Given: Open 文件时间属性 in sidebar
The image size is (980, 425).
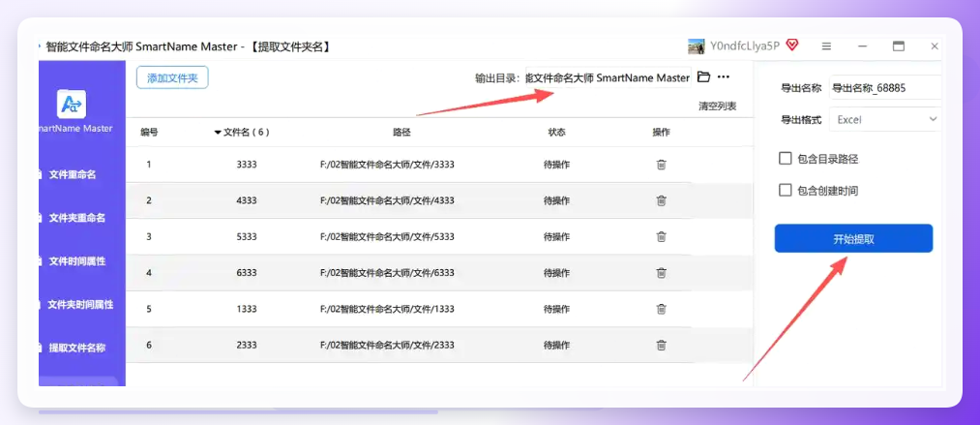Looking at the screenshot, I should (x=76, y=261).
